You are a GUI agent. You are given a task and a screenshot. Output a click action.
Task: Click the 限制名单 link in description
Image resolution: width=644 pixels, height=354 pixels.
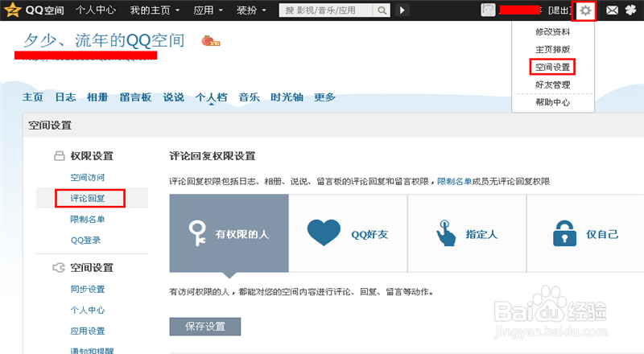point(454,182)
